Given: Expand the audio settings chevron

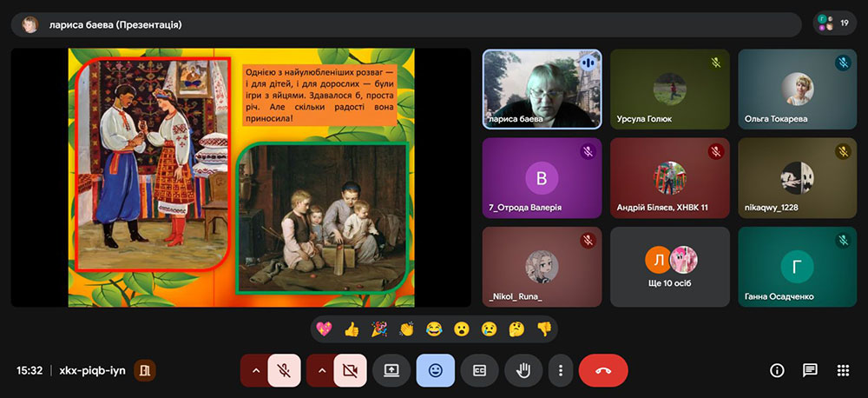Looking at the screenshot, I should (x=255, y=370).
